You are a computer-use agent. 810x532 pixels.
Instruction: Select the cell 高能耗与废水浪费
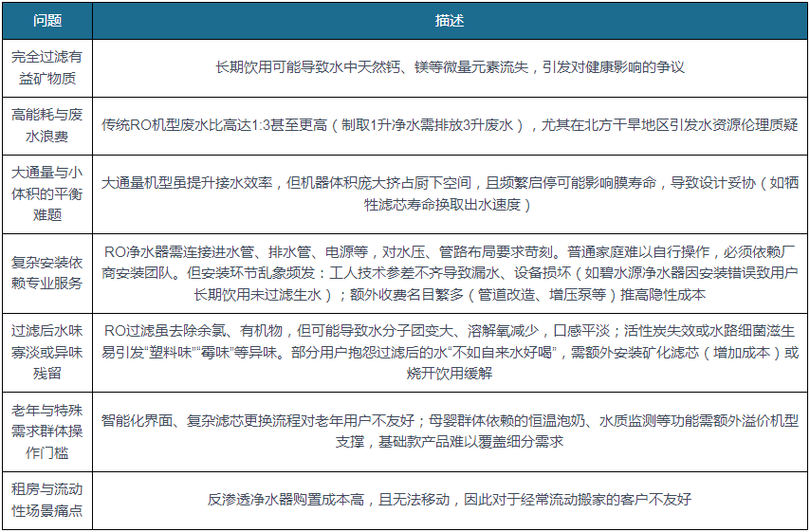click(x=47, y=126)
